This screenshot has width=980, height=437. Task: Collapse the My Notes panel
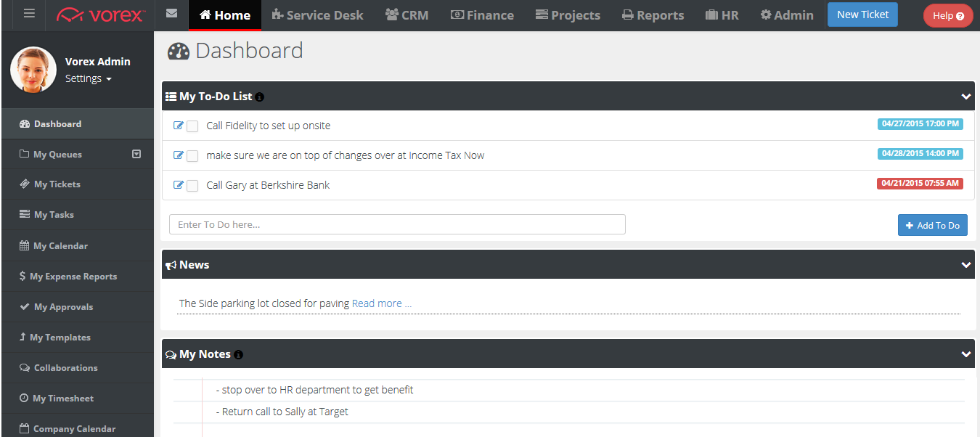click(966, 354)
